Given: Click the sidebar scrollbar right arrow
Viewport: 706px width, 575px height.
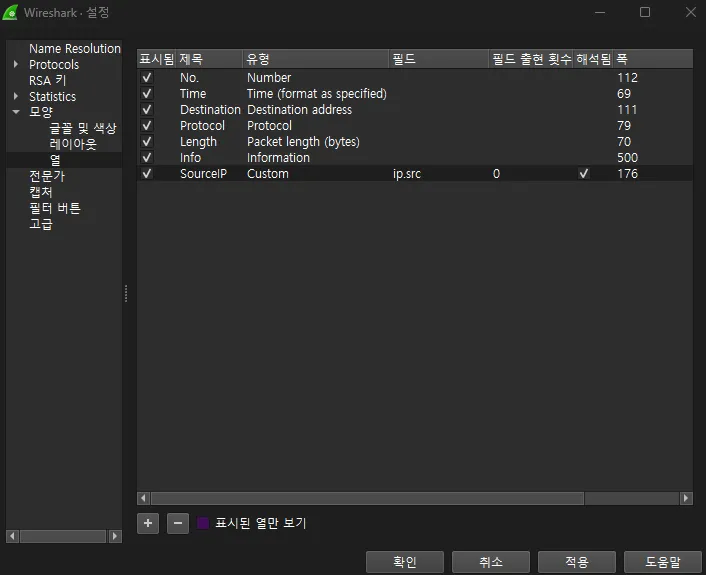Looking at the screenshot, I should (x=115, y=536).
